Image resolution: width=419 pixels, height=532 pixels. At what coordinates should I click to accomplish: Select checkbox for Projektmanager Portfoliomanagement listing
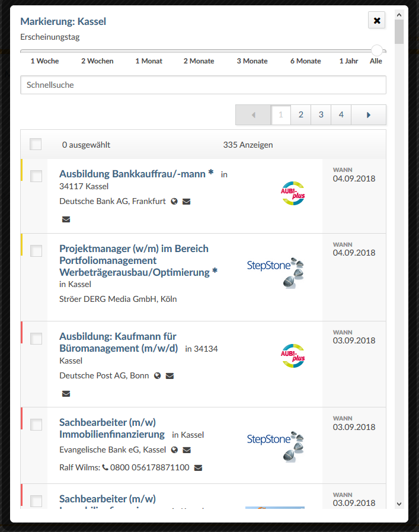point(36,251)
